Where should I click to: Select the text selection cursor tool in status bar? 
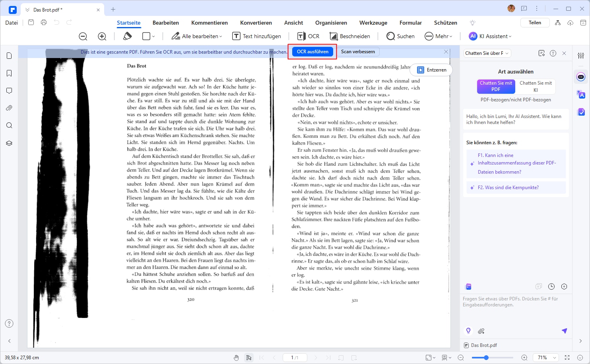[248, 358]
